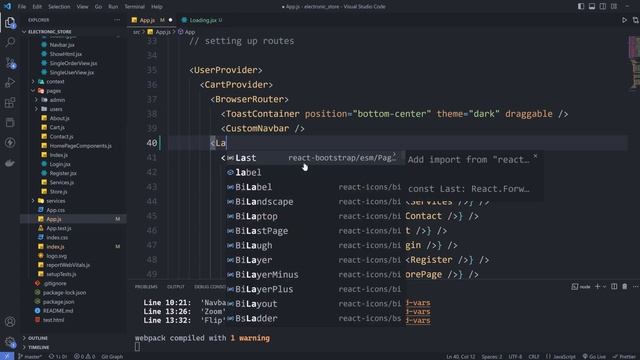Toggle secondary sidebar layout icon

[603, 7]
